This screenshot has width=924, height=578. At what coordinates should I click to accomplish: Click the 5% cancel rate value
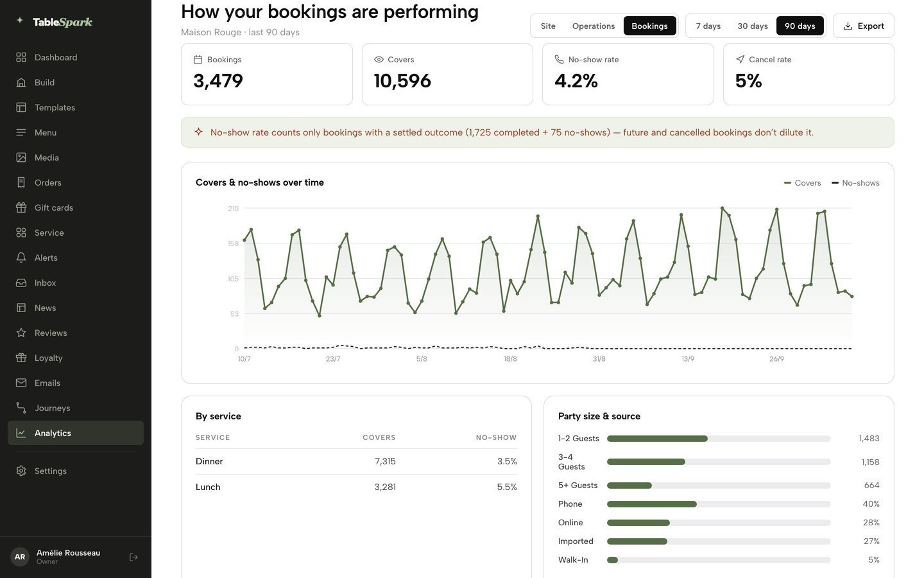click(x=748, y=81)
